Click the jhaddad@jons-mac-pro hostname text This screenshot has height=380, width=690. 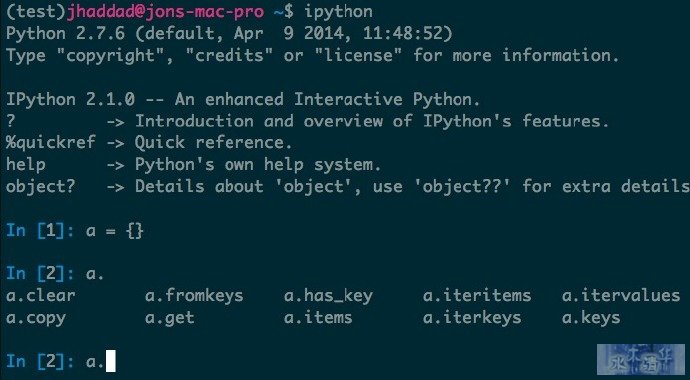(165, 12)
